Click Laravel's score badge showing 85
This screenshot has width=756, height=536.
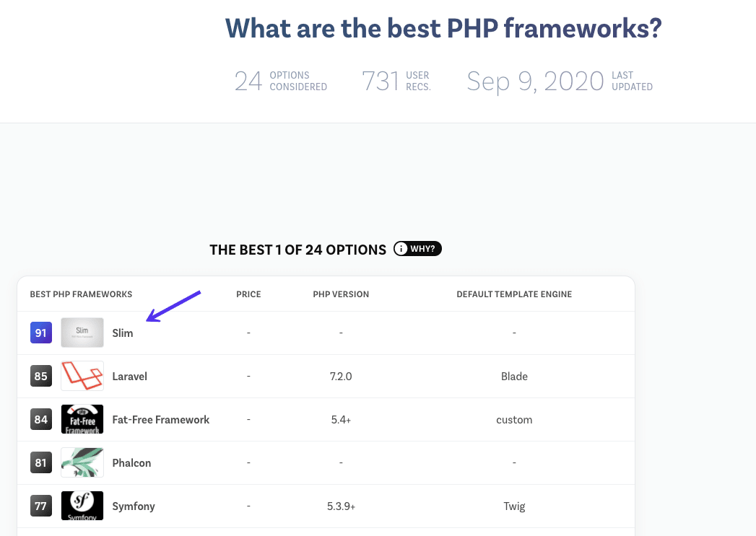tap(40, 376)
